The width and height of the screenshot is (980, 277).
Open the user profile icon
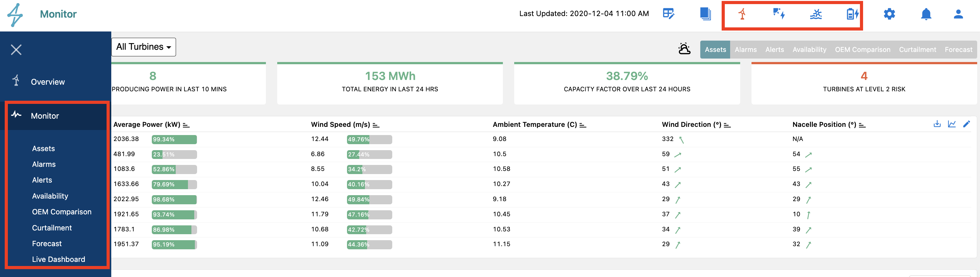[958, 14]
